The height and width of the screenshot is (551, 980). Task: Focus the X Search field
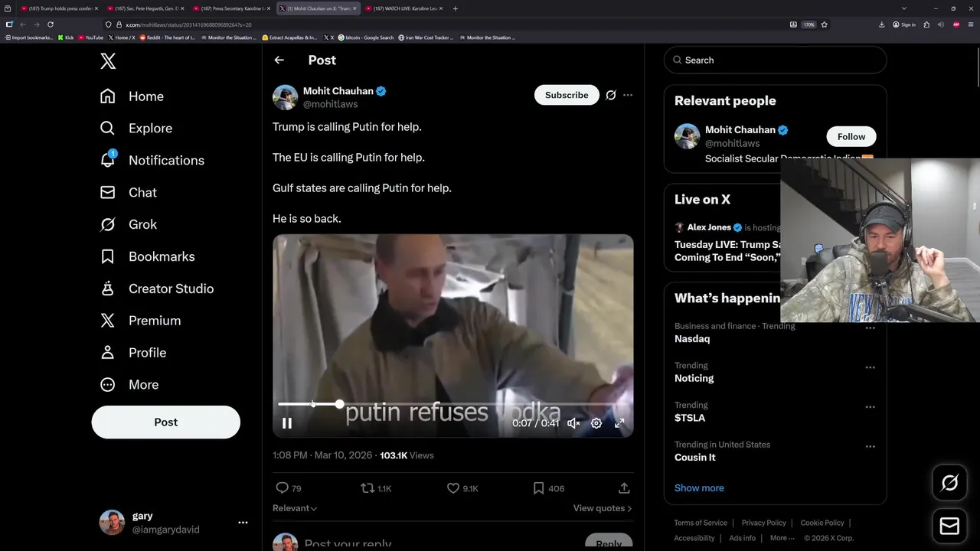coord(775,60)
